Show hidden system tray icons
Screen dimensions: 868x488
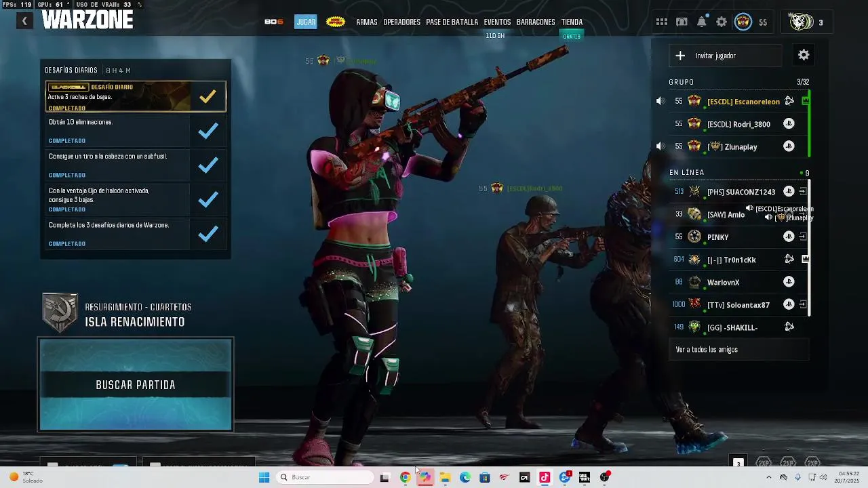(x=768, y=477)
